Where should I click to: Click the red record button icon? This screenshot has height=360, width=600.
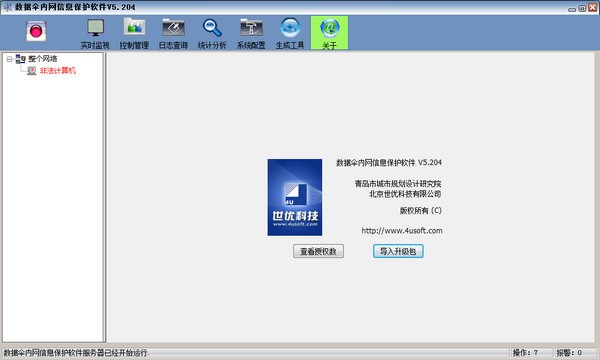[x=36, y=31]
